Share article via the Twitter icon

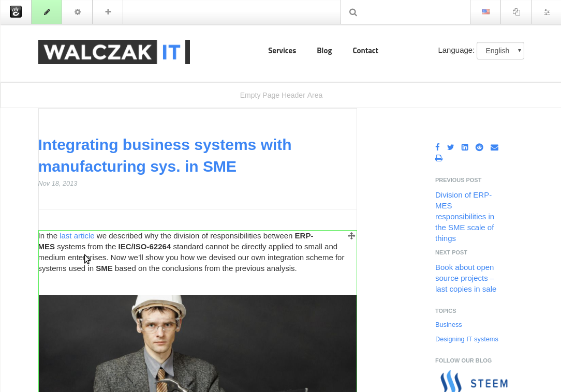pyautogui.click(x=450, y=147)
